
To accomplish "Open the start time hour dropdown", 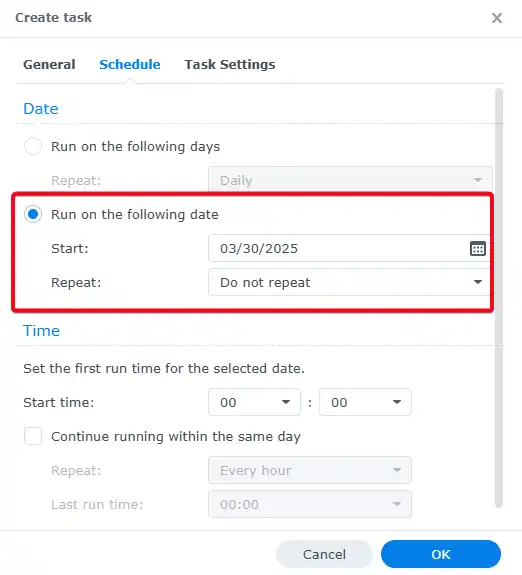I will 254,402.
